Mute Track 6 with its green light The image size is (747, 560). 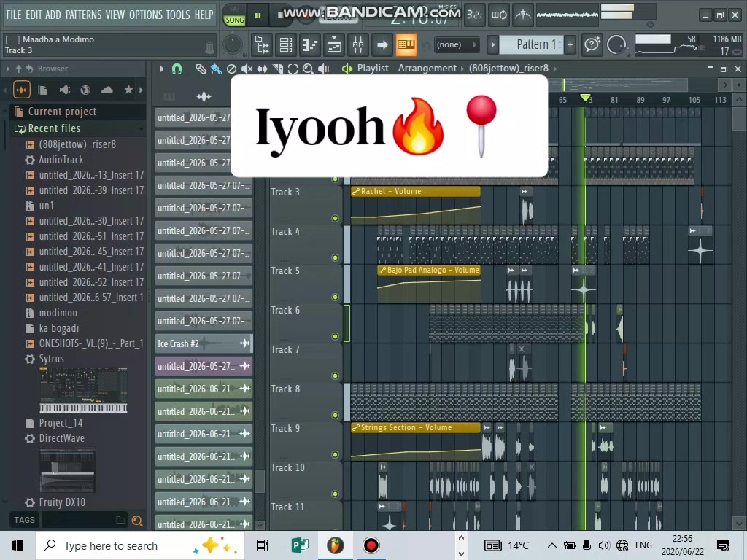[336, 337]
